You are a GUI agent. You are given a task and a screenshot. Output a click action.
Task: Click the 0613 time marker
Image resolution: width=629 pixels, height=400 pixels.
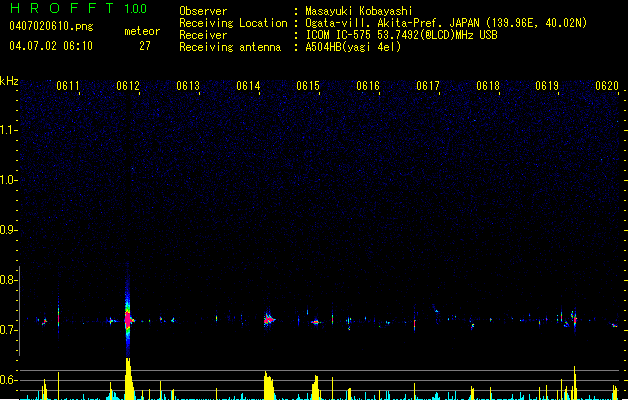point(188,86)
